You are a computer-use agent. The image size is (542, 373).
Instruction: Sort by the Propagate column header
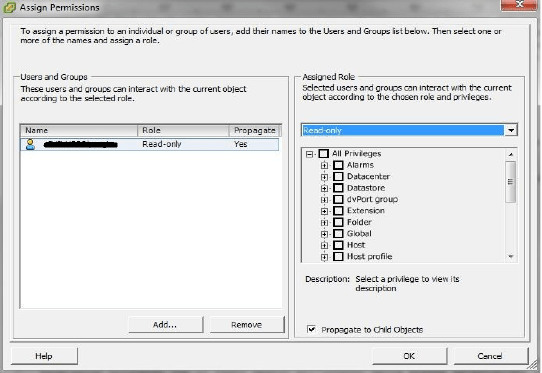tap(255, 130)
